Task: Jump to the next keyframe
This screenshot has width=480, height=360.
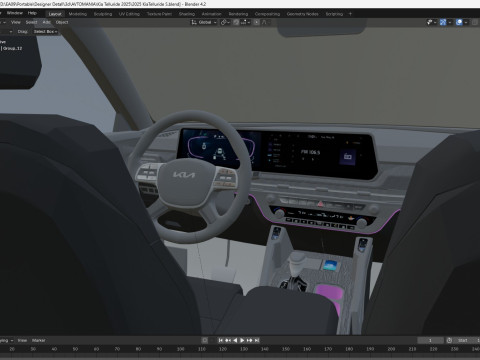Action: (249, 340)
